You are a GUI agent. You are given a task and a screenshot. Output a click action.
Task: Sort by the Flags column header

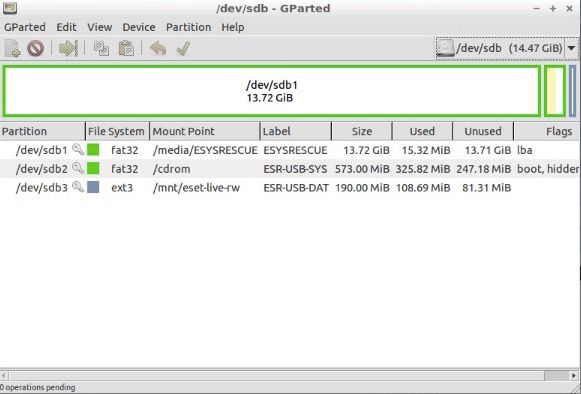pos(547,131)
